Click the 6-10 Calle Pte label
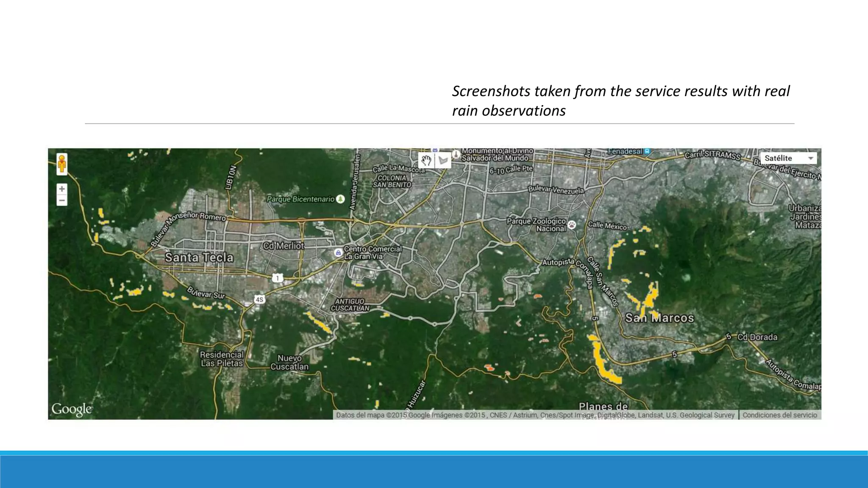The width and height of the screenshot is (868, 488). click(x=511, y=170)
